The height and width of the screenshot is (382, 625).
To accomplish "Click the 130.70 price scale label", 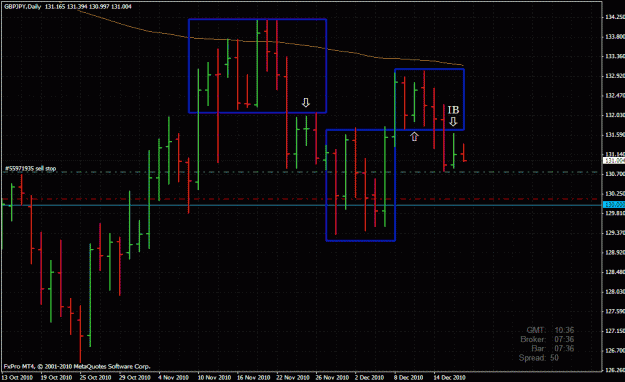I will 615,174.
